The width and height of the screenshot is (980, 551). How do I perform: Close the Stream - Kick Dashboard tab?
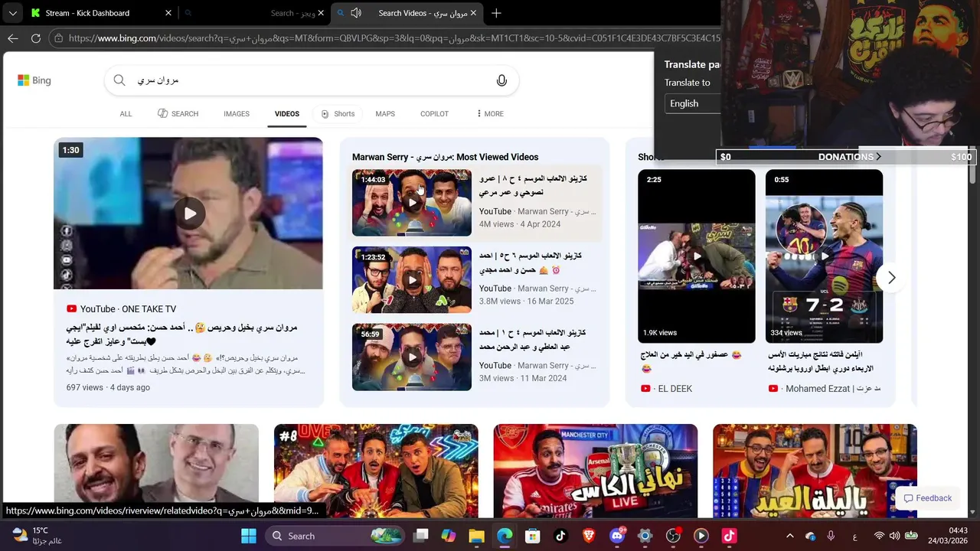coord(168,13)
